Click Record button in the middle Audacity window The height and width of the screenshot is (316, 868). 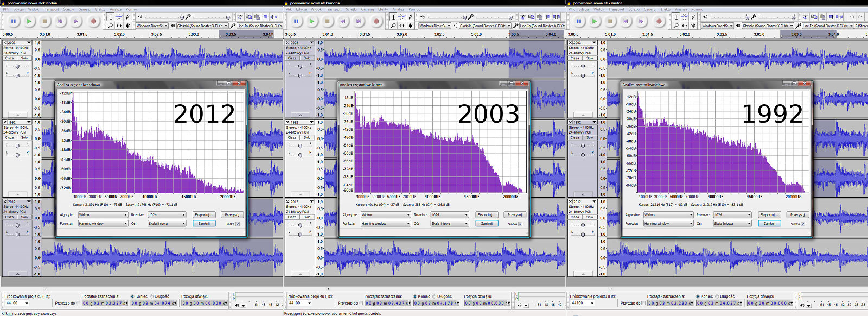(x=376, y=21)
